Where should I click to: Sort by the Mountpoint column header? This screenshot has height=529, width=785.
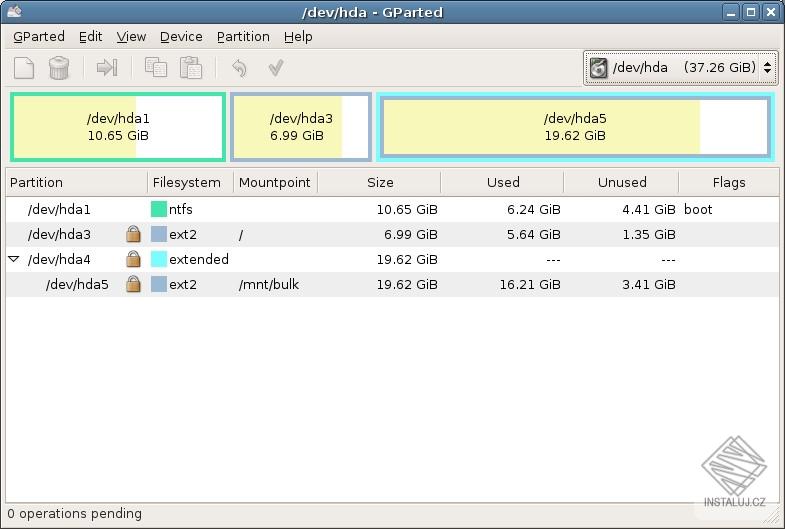[275, 182]
